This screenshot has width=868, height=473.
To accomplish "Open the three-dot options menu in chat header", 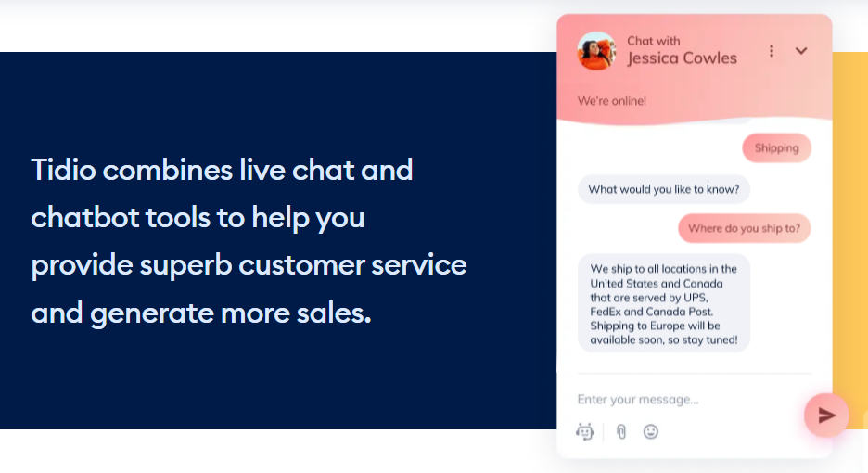I will click(x=772, y=51).
